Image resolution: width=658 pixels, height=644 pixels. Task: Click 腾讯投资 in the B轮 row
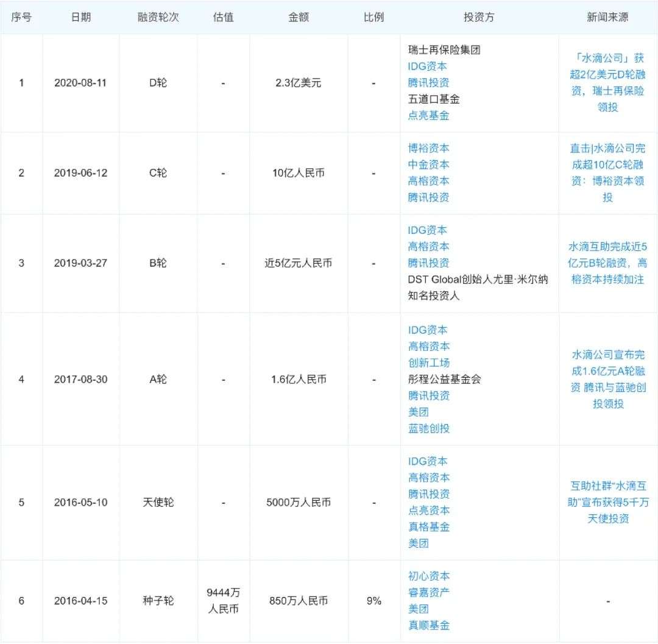(428, 263)
